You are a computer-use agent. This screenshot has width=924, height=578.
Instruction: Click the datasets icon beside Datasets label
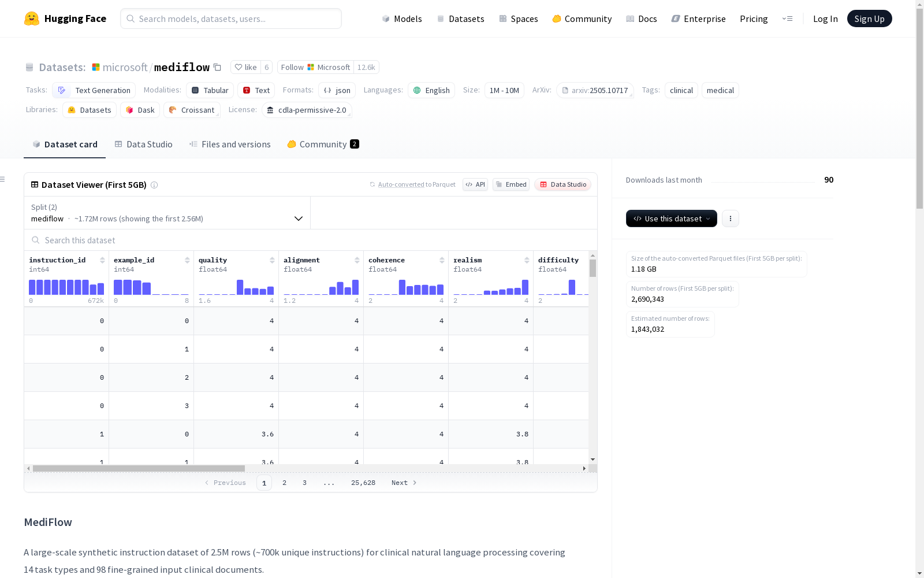(x=29, y=67)
